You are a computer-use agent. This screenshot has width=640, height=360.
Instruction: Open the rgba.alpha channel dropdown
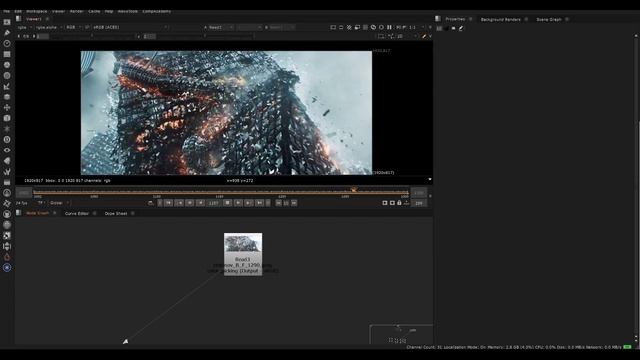coord(49,27)
